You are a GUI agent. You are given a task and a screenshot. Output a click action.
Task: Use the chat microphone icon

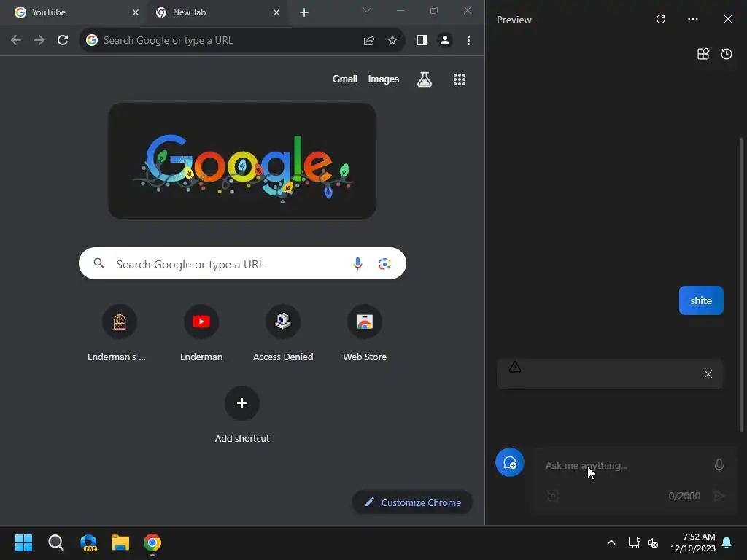pos(719,464)
